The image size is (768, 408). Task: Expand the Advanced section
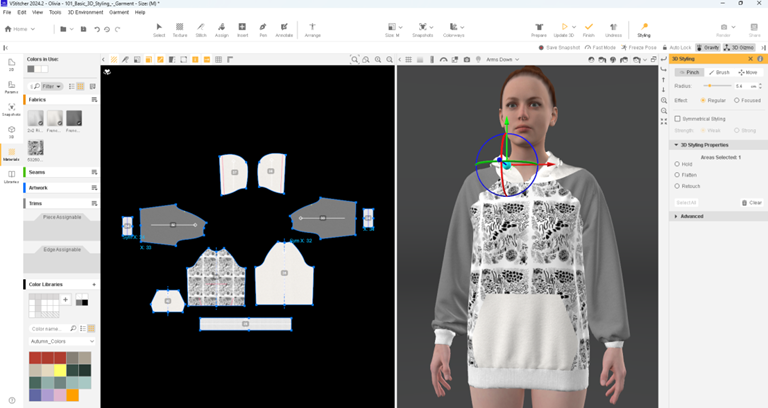point(675,216)
